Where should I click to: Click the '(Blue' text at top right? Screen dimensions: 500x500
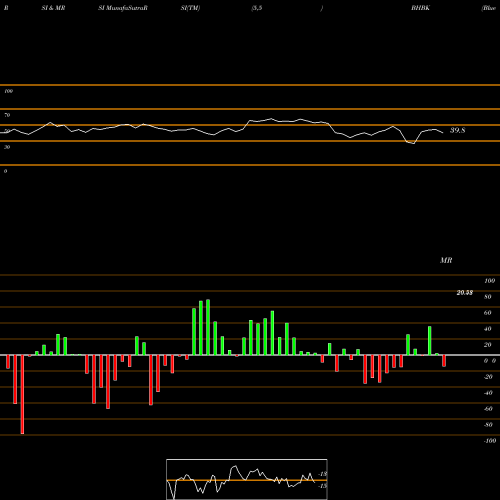tap(488, 8)
